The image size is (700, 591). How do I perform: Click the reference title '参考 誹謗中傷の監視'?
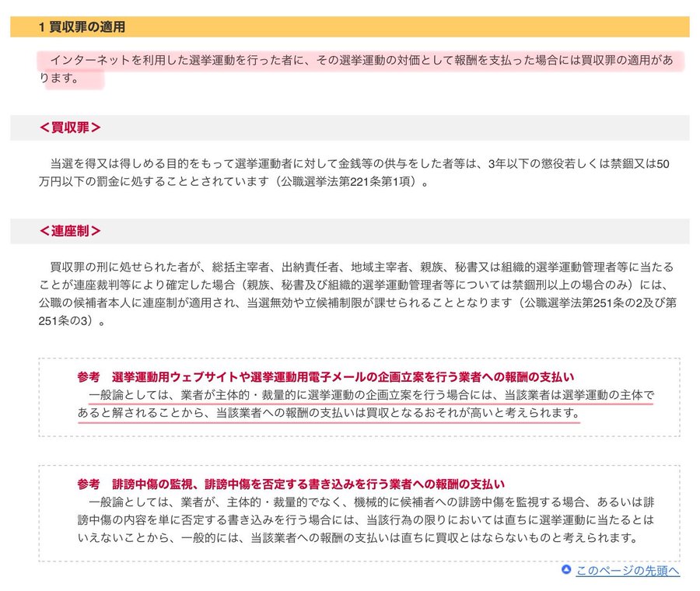click(291, 484)
